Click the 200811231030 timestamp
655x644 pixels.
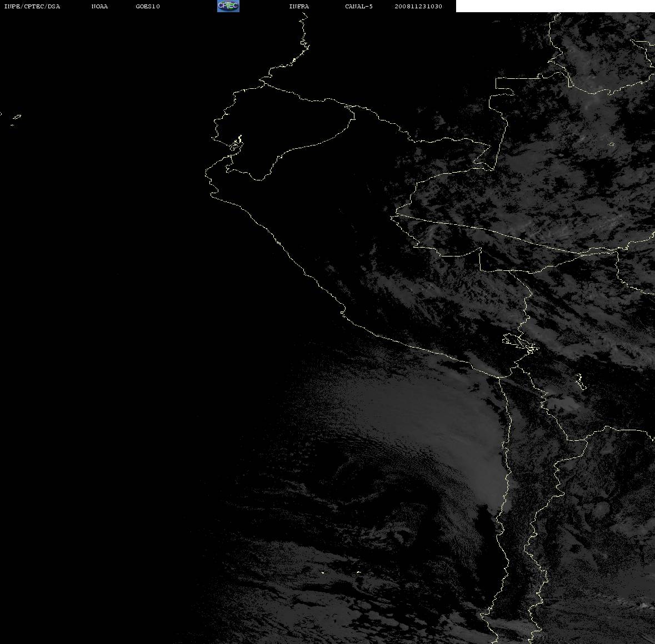coord(418,6)
